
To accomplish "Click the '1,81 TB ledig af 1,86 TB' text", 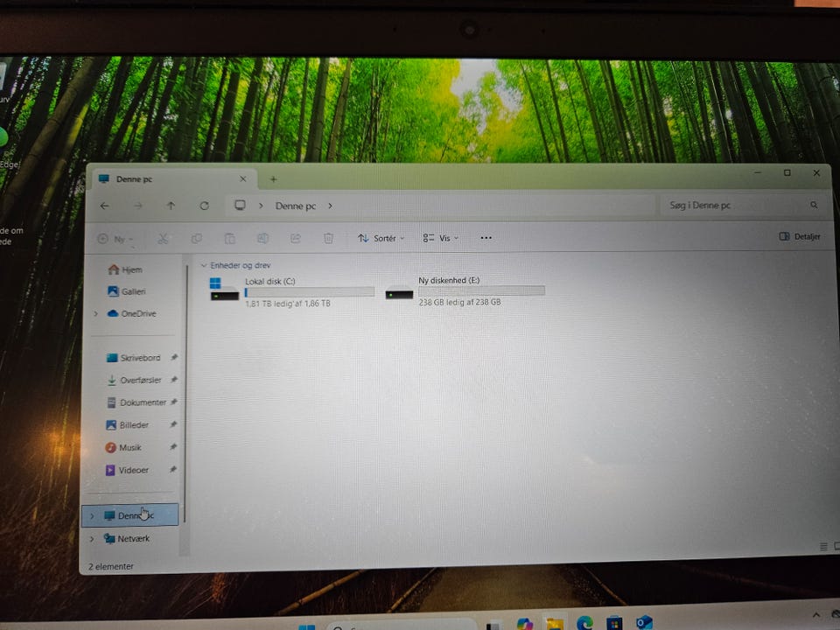I will (288, 304).
